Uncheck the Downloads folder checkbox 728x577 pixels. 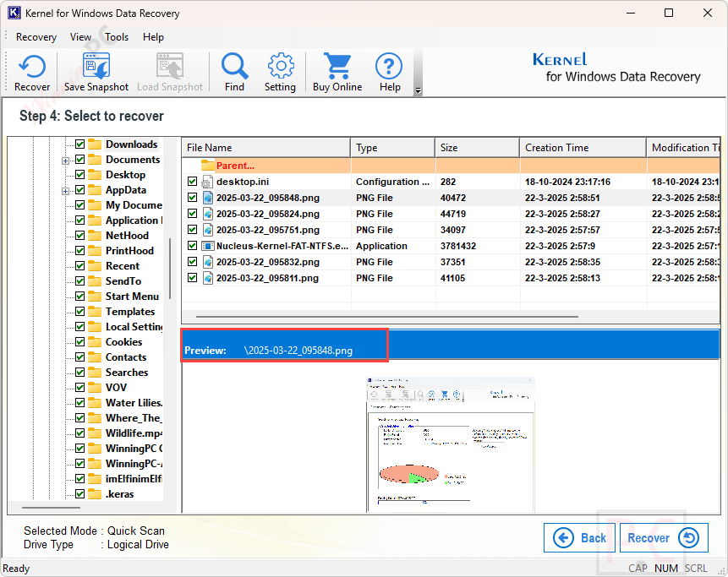(79, 144)
